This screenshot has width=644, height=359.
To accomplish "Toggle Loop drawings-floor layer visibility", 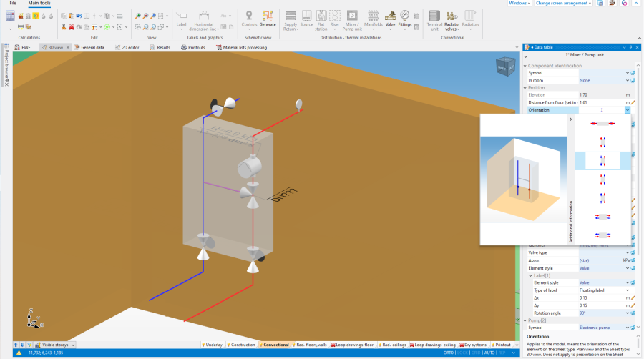I will 352,345.
